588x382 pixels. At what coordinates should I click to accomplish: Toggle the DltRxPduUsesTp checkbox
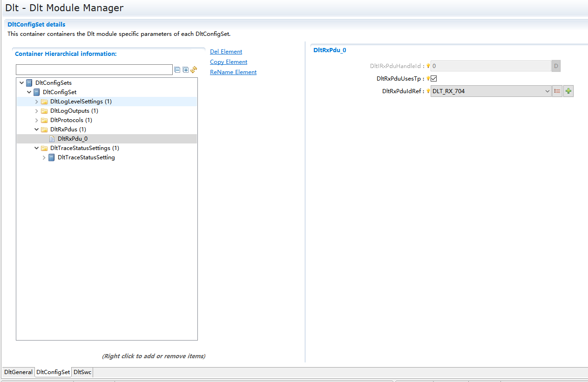(433, 79)
